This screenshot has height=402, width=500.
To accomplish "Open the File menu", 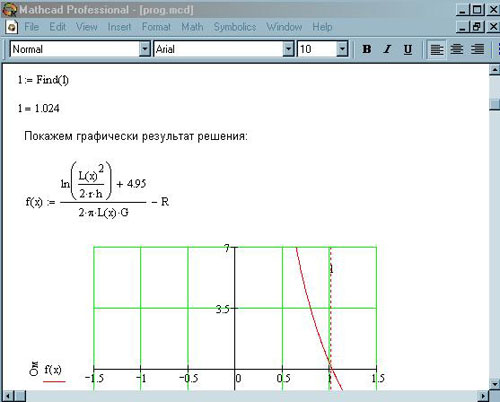I will [31, 27].
